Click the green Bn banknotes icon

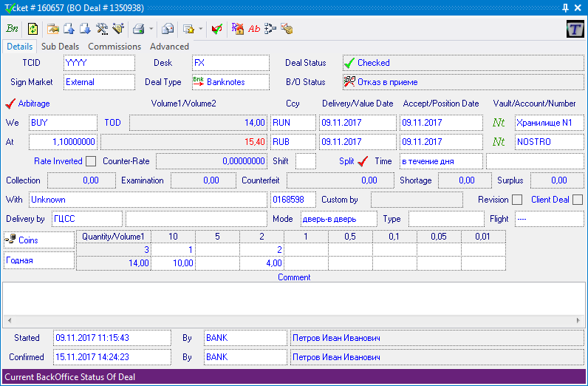click(x=13, y=29)
